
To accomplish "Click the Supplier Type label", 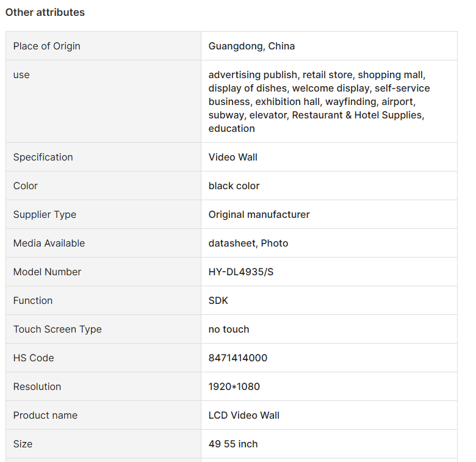I will pyautogui.click(x=45, y=215).
